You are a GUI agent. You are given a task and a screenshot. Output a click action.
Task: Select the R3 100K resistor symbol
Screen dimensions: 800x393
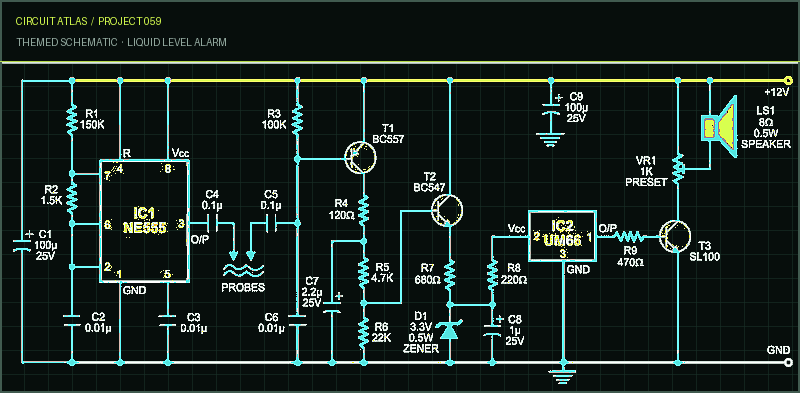point(298,119)
